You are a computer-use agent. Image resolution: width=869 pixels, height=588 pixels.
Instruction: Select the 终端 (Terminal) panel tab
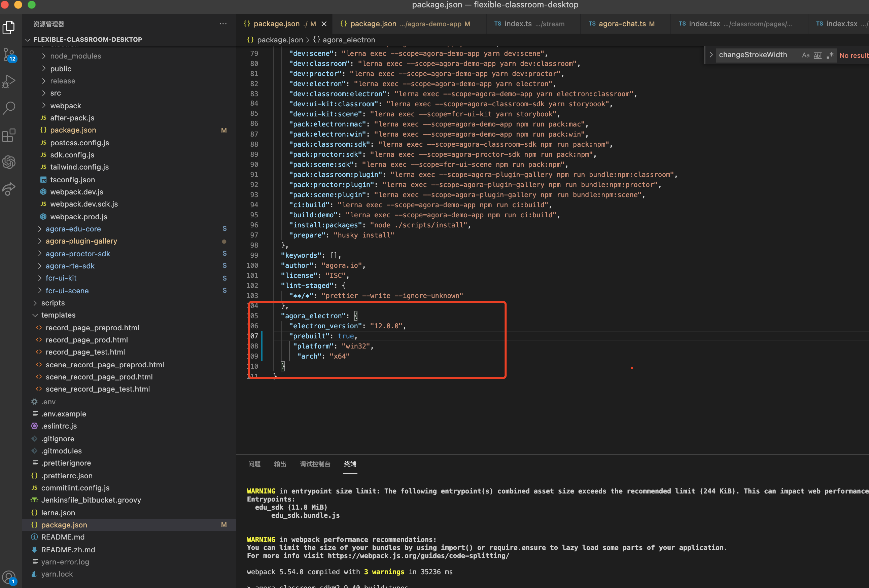pyautogui.click(x=350, y=464)
